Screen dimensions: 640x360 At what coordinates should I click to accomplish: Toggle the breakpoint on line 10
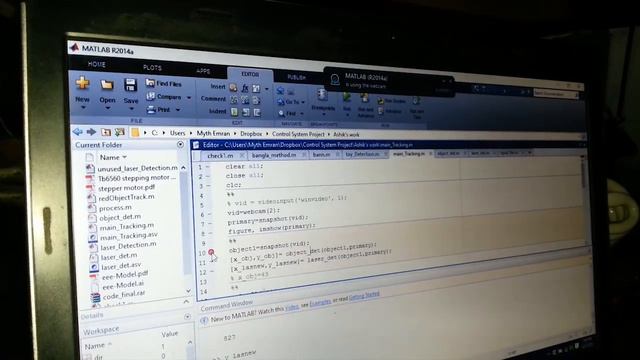tap(211, 252)
